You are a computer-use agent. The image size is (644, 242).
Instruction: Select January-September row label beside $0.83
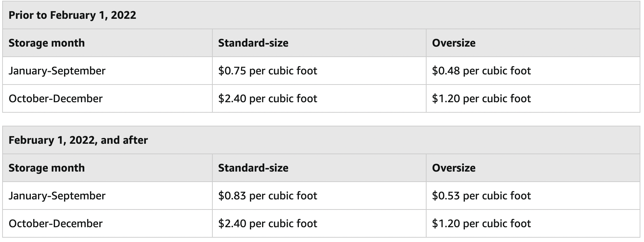57,196
